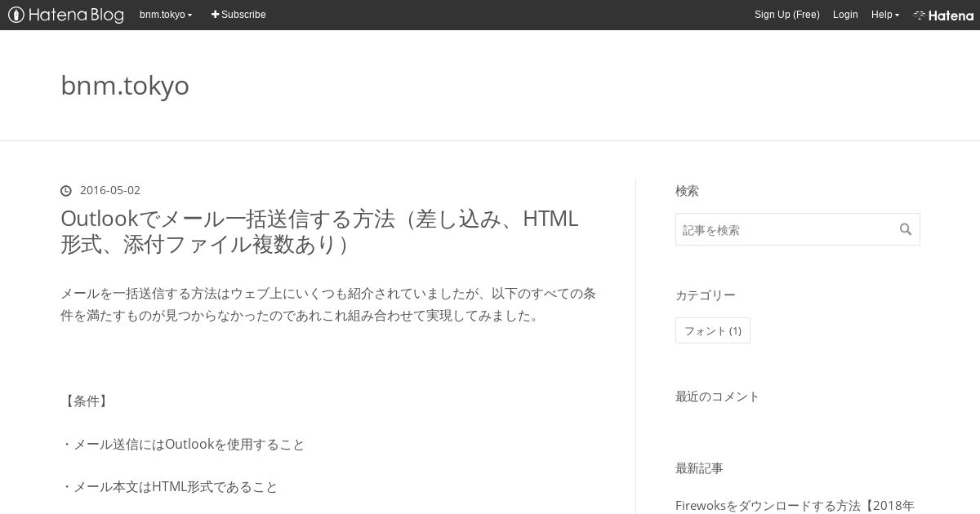
Task: Open the Login link
Action: [845, 15]
